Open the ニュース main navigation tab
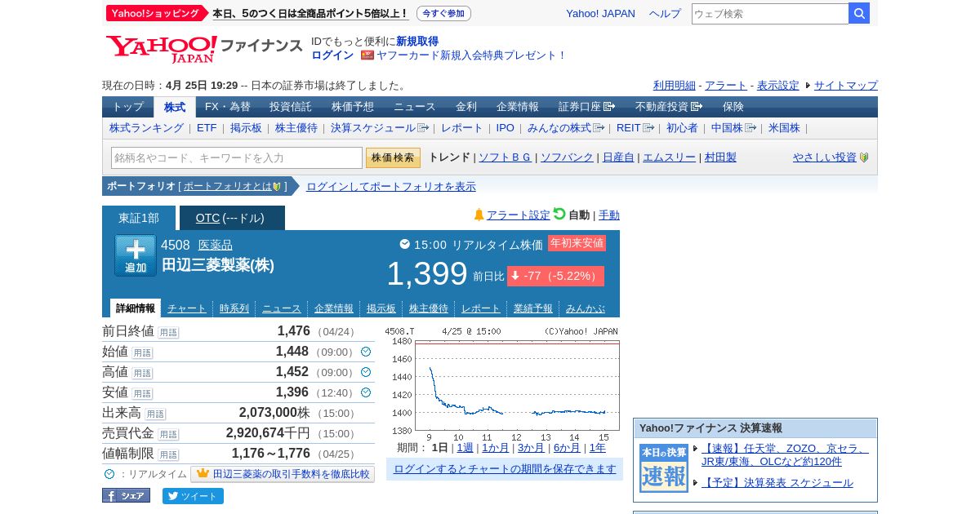 coord(415,107)
